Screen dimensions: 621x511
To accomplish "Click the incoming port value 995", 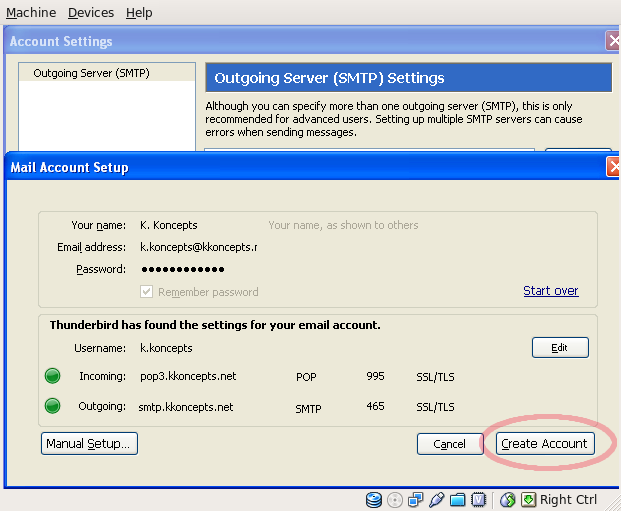I will [x=375, y=376].
